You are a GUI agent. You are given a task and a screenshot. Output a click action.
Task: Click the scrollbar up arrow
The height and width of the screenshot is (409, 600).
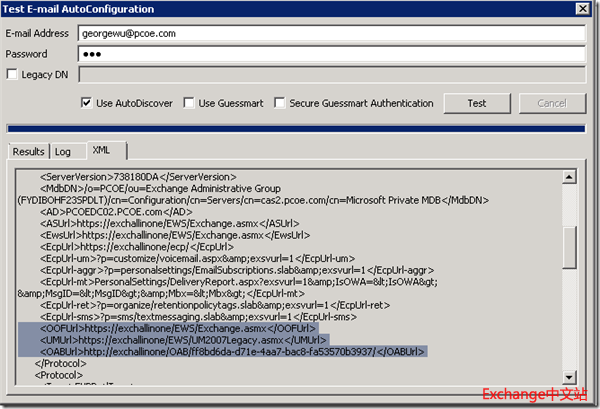tap(569, 175)
